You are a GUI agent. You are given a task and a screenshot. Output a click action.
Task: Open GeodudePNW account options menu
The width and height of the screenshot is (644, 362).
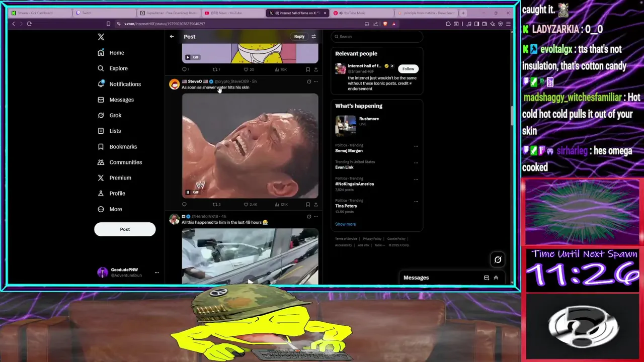(156, 273)
